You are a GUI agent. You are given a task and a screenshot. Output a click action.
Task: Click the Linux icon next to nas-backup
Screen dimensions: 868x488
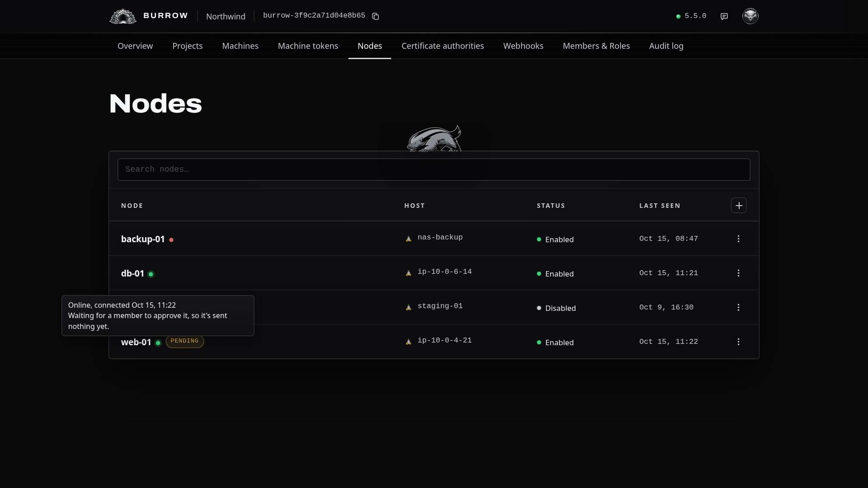click(x=409, y=239)
